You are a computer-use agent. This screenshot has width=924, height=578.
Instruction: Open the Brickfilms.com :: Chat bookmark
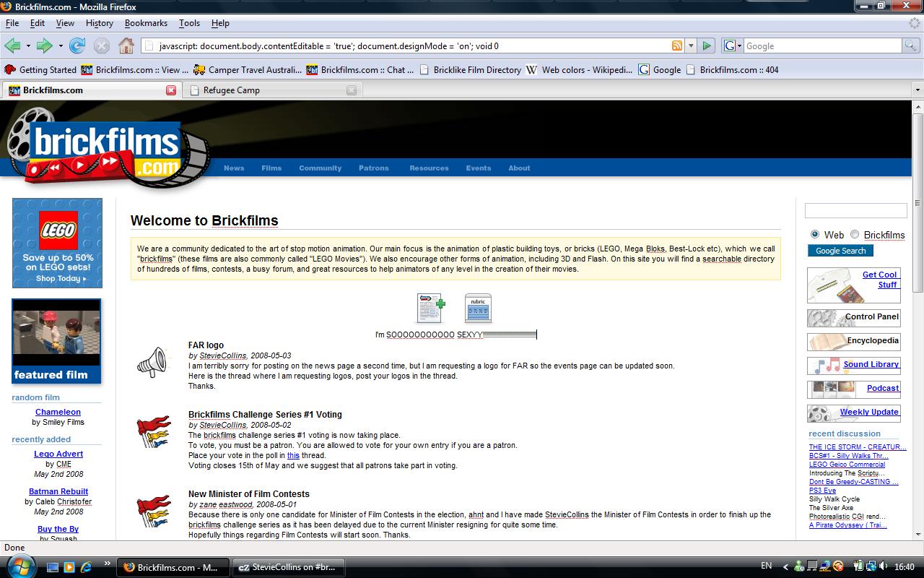360,70
